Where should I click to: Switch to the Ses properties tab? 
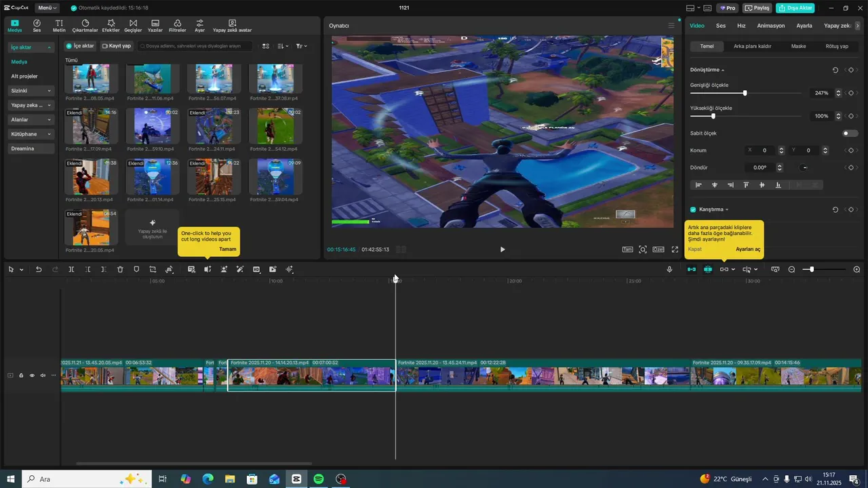pos(721,26)
